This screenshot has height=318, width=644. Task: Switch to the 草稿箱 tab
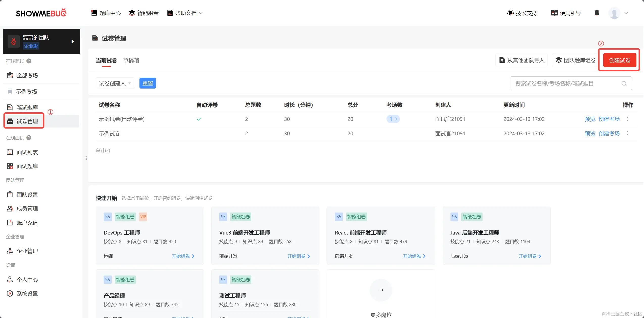[131, 60]
